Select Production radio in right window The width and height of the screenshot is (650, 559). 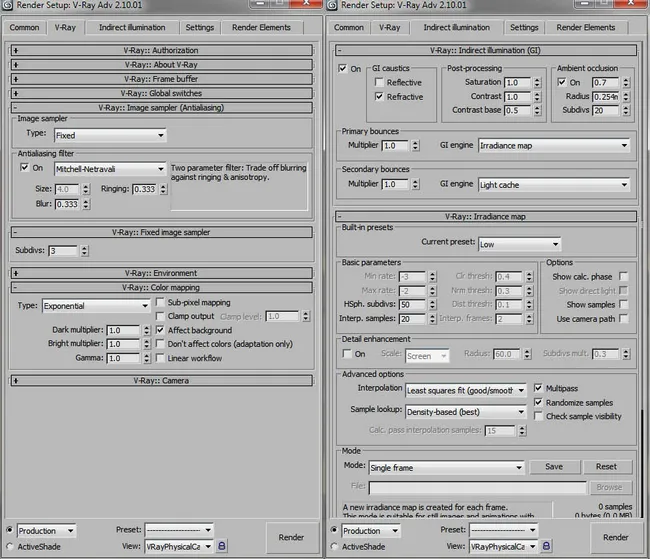pyautogui.click(x=334, y=530)
